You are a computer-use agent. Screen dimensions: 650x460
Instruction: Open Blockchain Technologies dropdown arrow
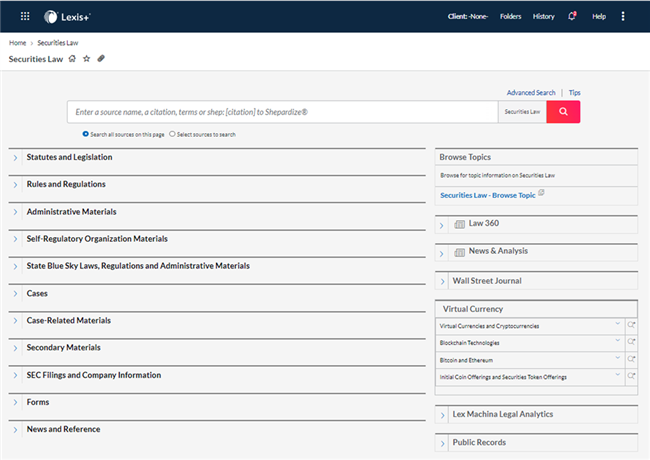tap(617, 341)
